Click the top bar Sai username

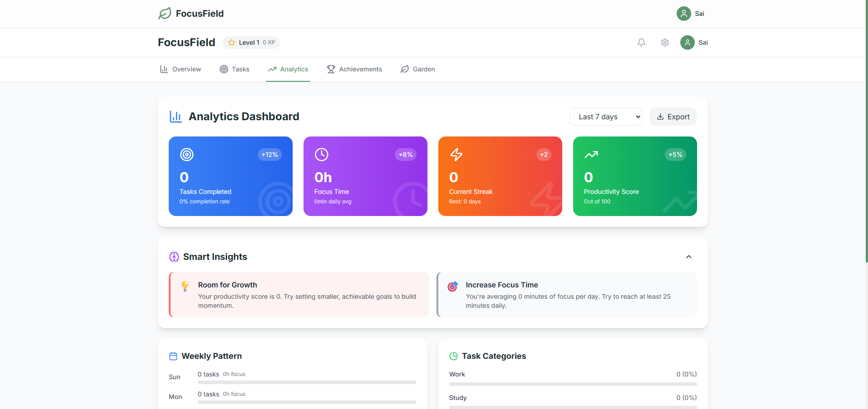[x=700, y=14]
